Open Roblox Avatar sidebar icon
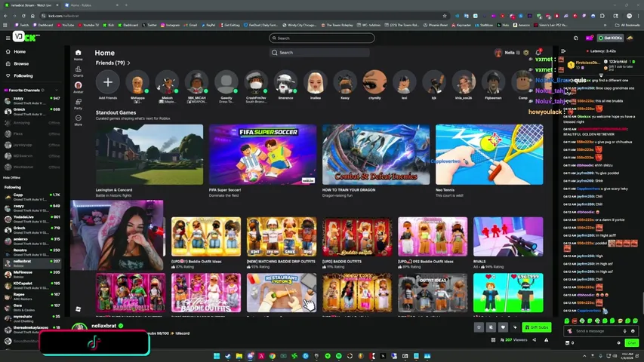This screenshot has width=644, height=362. tap(78, 87)
